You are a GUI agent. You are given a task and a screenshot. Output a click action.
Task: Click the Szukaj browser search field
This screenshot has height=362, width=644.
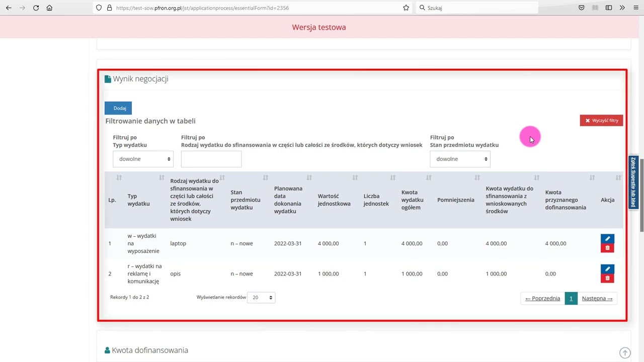pyautogui.click(x=477, y=8)
